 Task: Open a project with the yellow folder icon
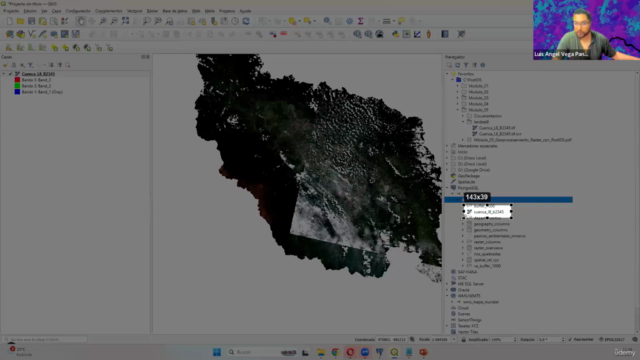click(x=20, y=21)
